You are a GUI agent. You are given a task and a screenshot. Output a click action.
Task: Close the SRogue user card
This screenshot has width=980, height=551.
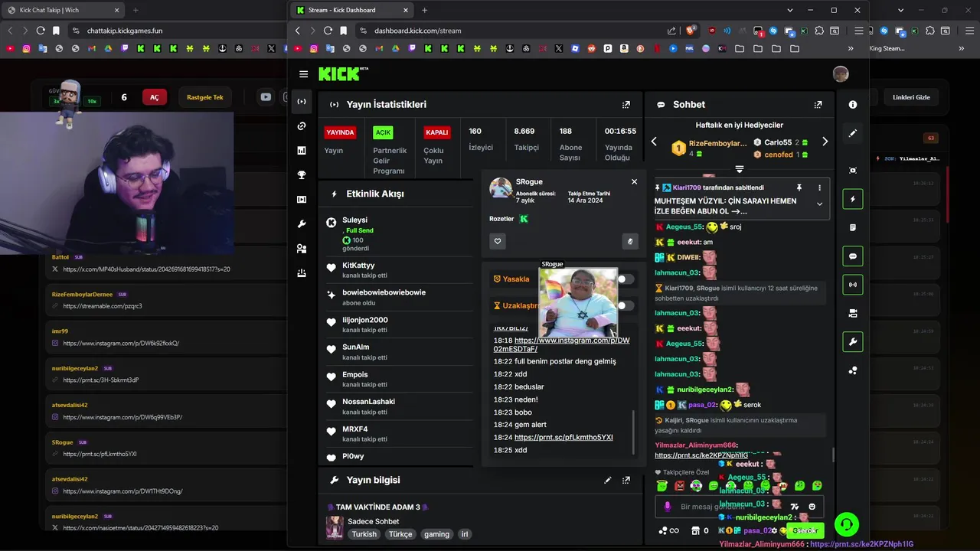point(634,182)
